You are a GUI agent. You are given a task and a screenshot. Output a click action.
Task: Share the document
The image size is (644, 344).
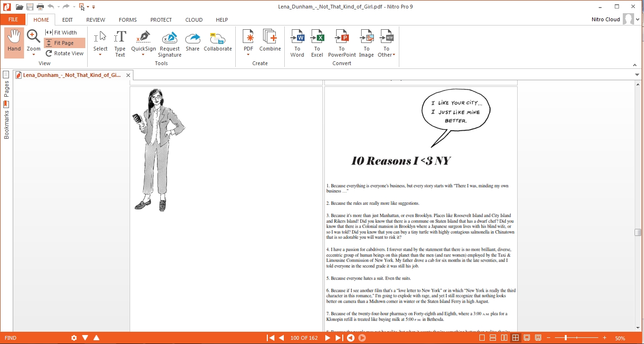[x=192, y=41]
